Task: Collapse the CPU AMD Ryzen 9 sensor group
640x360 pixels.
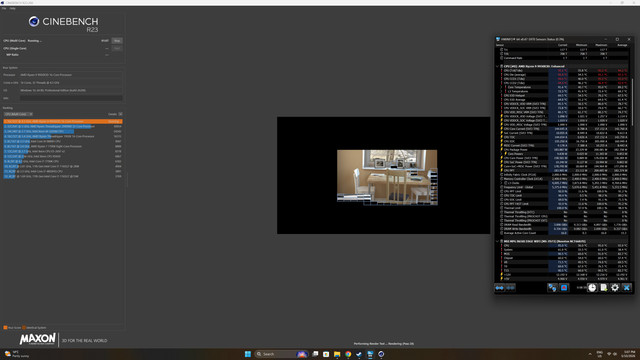Action: tap(498, 66)
